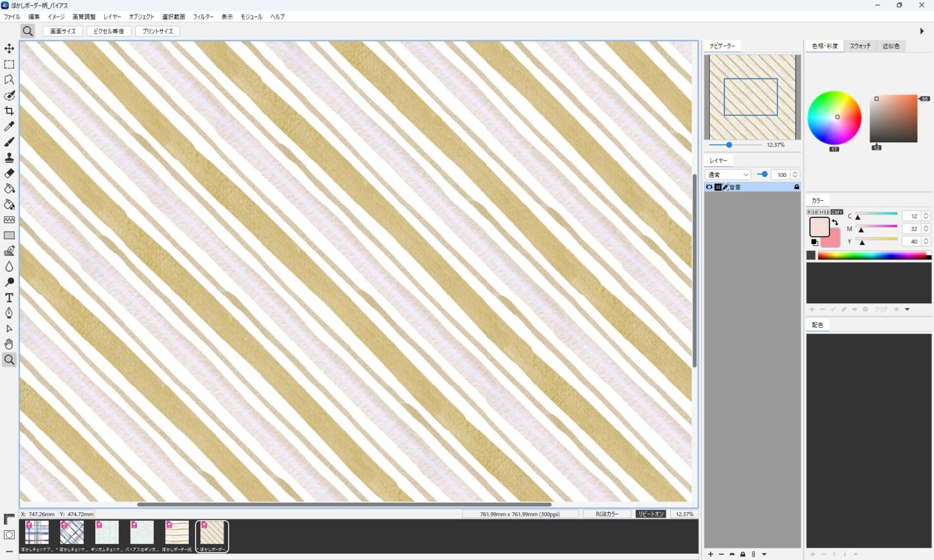Click the プリントサイズ button
Image resolution: width=934 pixels, height=560 pixels.
coord(157,31)
